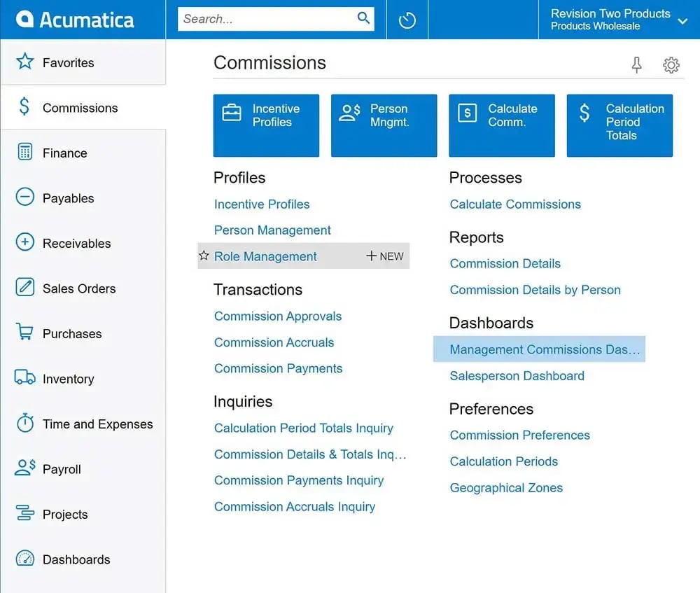The image size is (700, 593).
Task: Open Commission Accruals link under Transactions
Action: tap(274, 342)
